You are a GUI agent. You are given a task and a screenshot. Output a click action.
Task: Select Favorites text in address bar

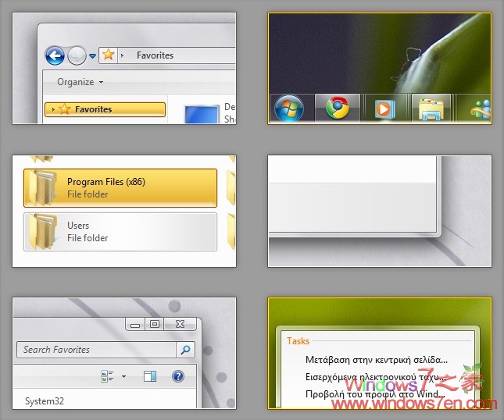pyautogui.click(x=155, y=55)
